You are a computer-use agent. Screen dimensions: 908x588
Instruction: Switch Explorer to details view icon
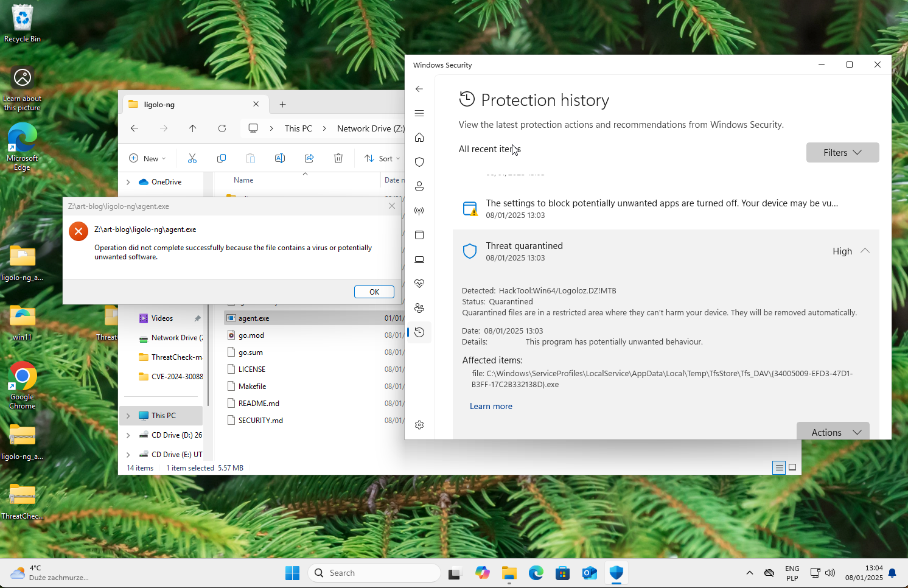point(779,467)
